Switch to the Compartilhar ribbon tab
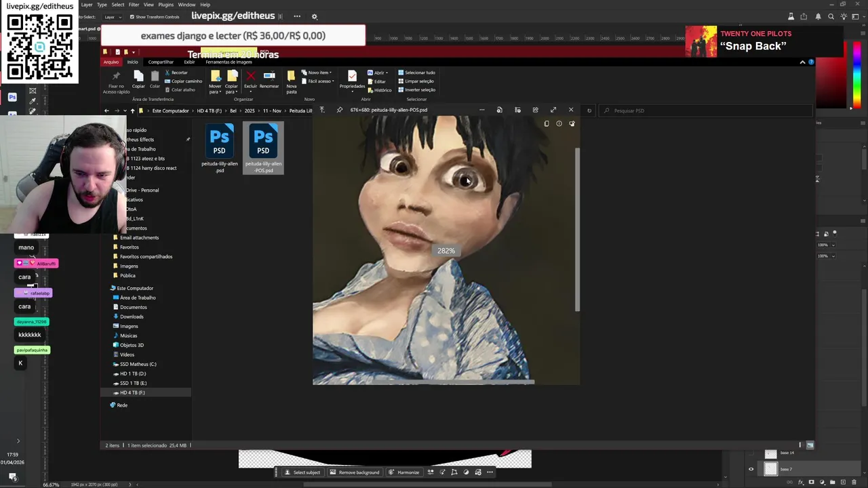Viewport: 868px width, 488px height. coord(161,62)
